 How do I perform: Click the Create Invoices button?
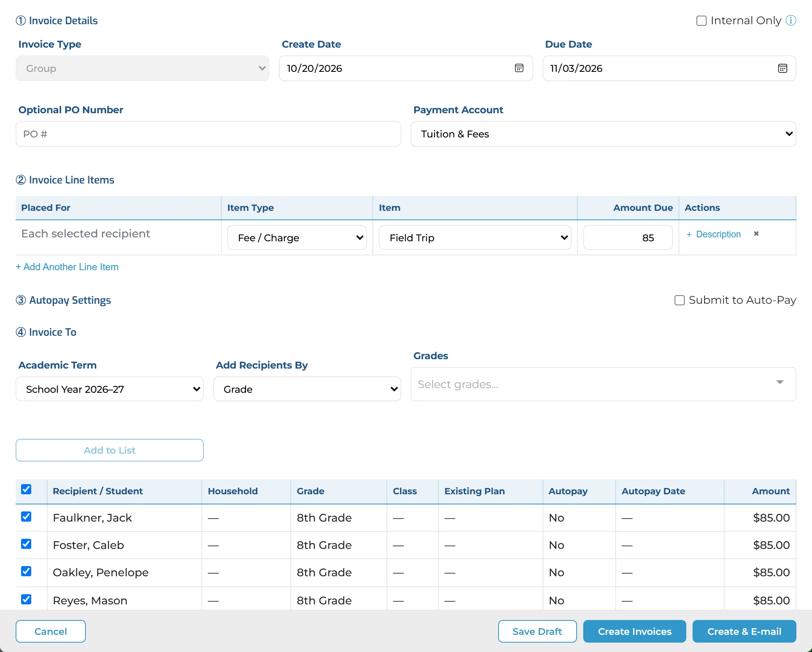click(x=635, y=631)
